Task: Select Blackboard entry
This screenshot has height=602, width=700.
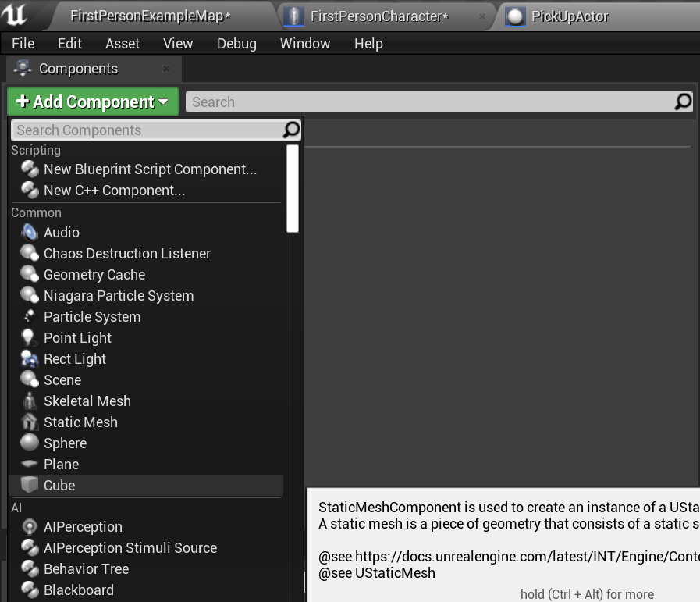Action: (x=145, y=590)
